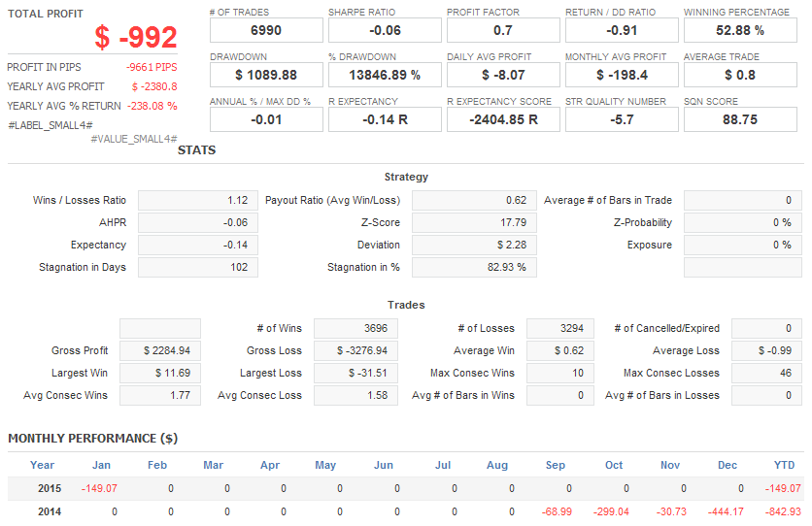Select the # of Trades value 6990

pos(266,30)
